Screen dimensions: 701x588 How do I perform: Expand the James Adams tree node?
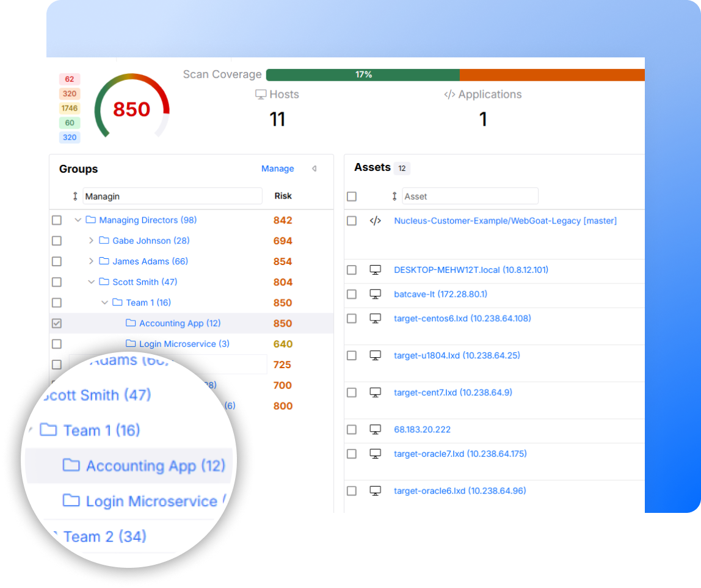(x=91, y=261)
